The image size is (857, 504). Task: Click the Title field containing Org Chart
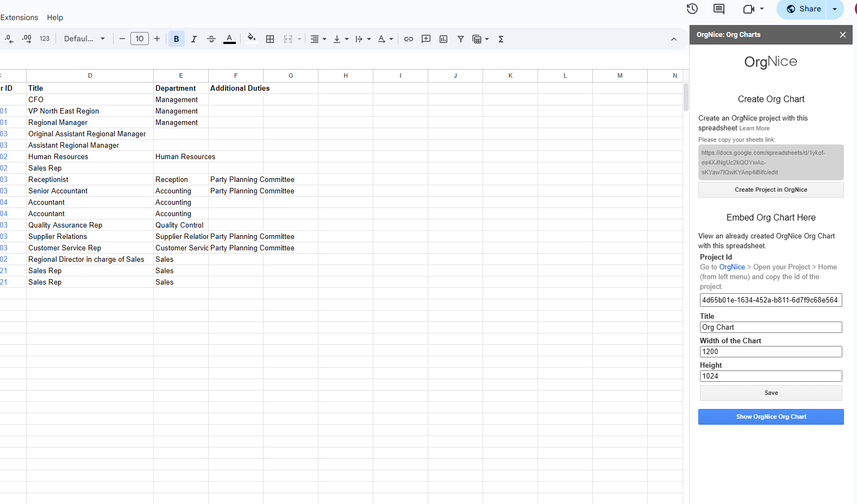pyautogui.click(x=771, y=327)
